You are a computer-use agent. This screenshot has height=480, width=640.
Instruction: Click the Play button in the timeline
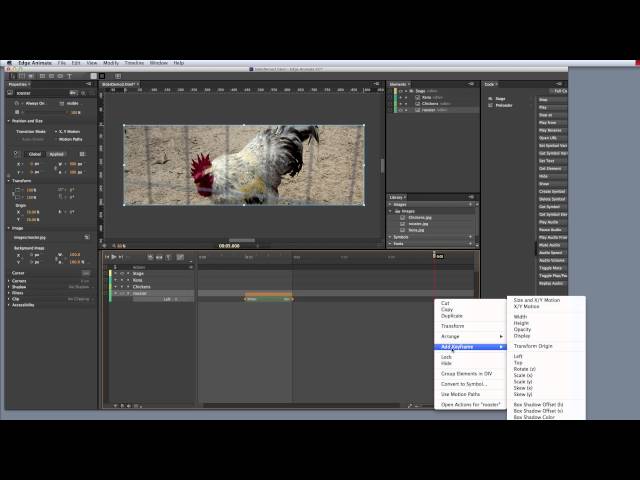[114, 257]
